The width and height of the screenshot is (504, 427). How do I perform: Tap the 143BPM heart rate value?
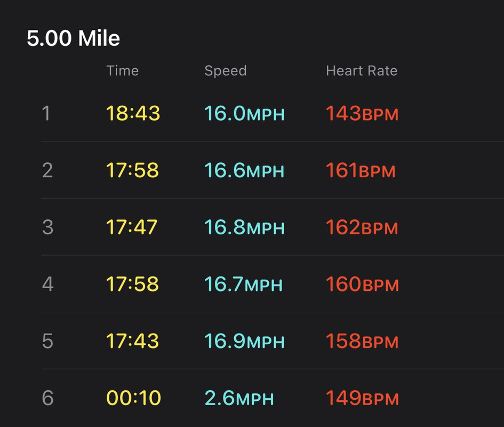[362, 113]
